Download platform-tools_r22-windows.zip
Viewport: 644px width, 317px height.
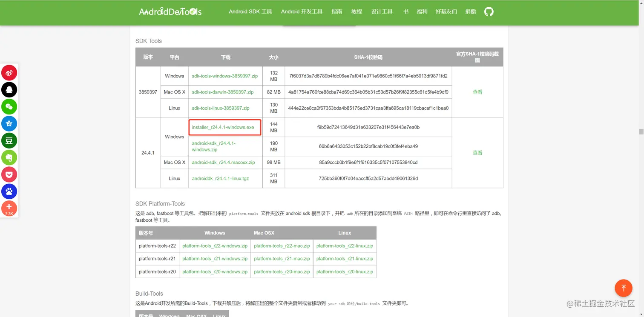pyautogui.click(x=215, y=246)
